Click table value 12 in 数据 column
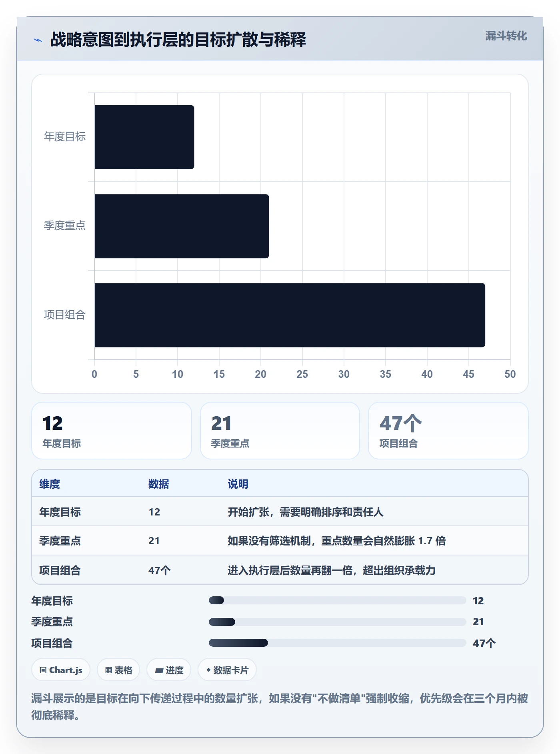The height and width of the screenshot is (754, 560). pyautogui.click(x=154, y=512)
